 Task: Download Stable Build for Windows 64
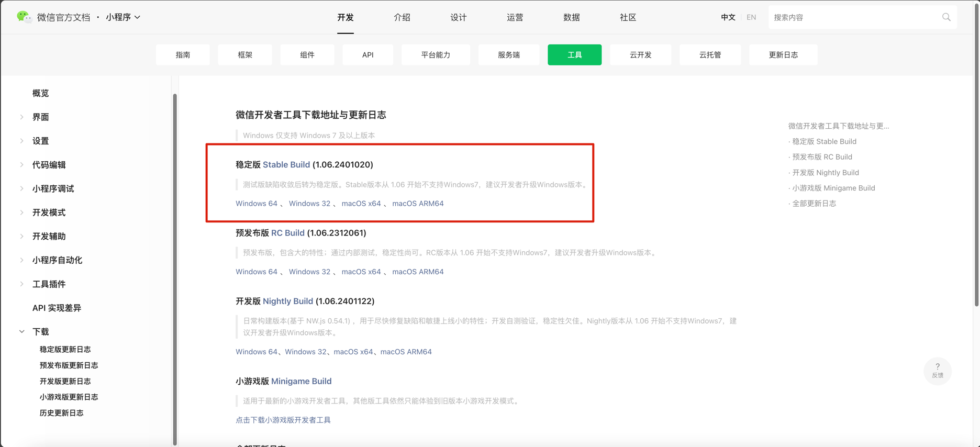pyautogui.click(x=257, y=203)
